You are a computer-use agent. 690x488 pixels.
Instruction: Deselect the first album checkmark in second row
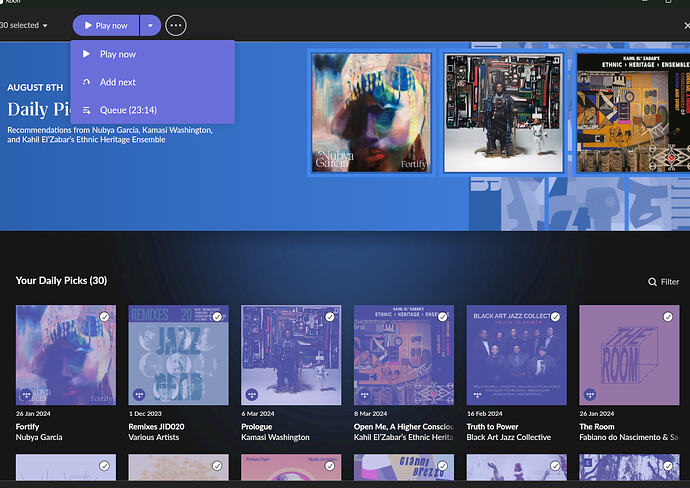point(104,466)
